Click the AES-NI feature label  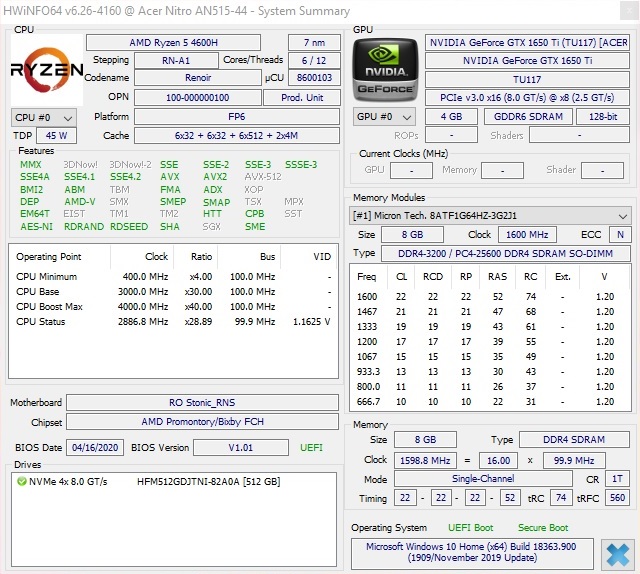click(x=37, y=227)
